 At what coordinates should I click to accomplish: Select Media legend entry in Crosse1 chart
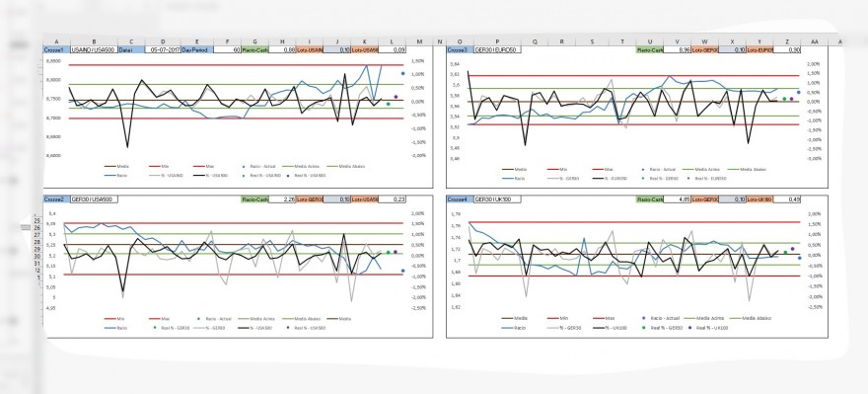(x=117, y=166)
